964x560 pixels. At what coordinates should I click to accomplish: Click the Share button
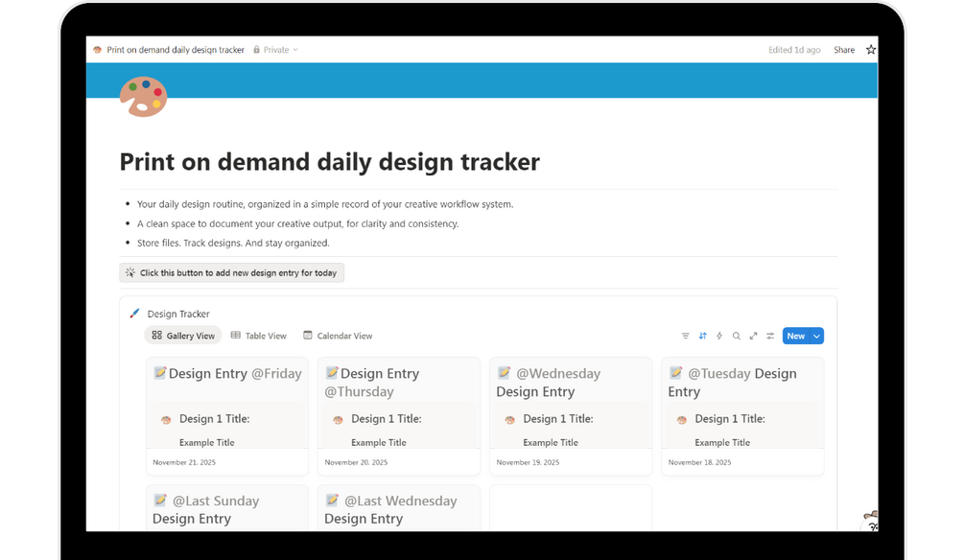pos(844,50)
